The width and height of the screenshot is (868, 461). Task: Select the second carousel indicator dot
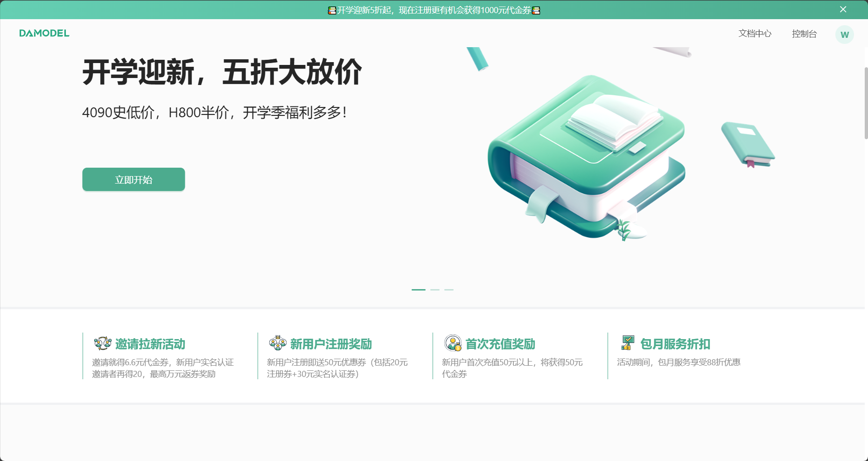[x=434, y=290]
